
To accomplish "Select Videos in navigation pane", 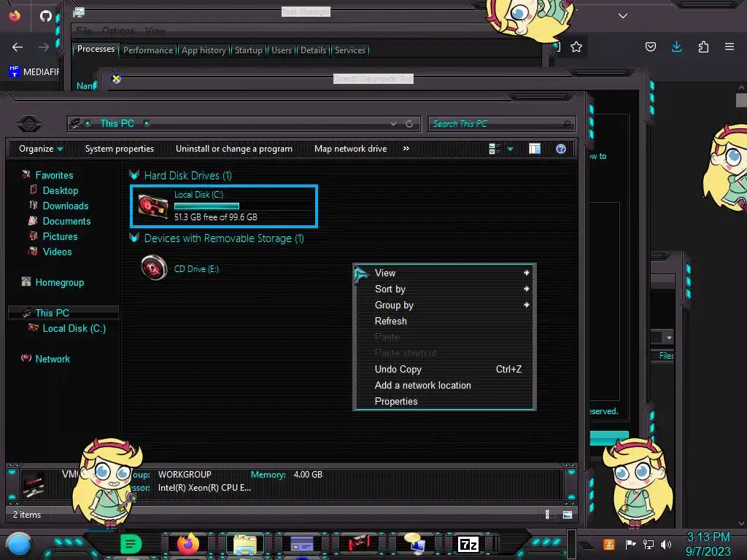I will [57, 252].
